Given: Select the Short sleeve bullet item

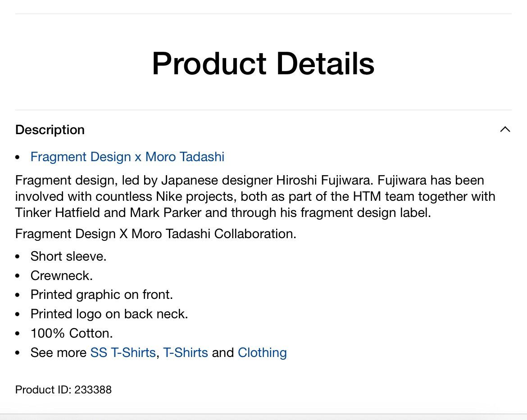Looking at the screenshot, I should click(x=68, y=257).
